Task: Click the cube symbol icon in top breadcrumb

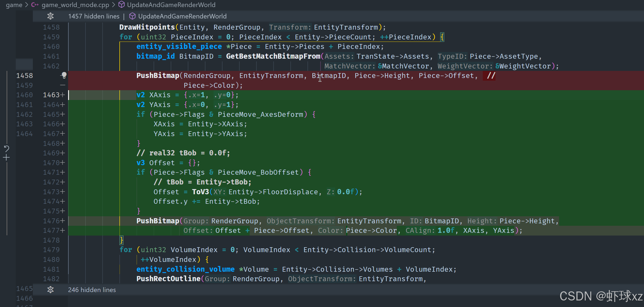Action: (x=122, y=5)
